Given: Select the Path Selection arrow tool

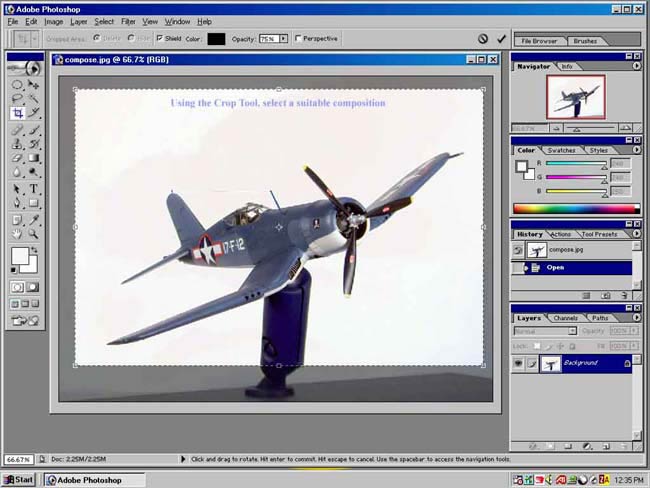Looking at the screenshot, I should tap(17, 189).
